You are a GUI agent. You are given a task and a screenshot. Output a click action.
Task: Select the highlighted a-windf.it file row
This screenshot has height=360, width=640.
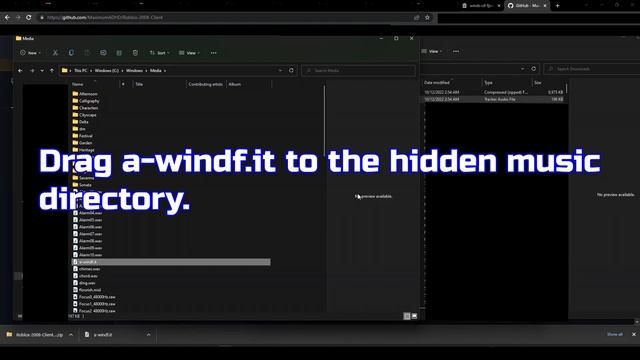(171, 262)
